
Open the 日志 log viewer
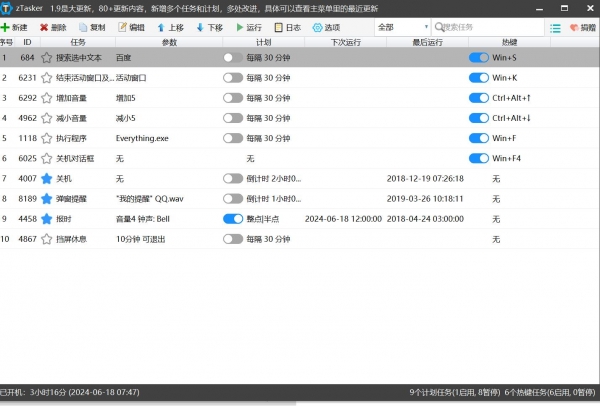[288, 28]
